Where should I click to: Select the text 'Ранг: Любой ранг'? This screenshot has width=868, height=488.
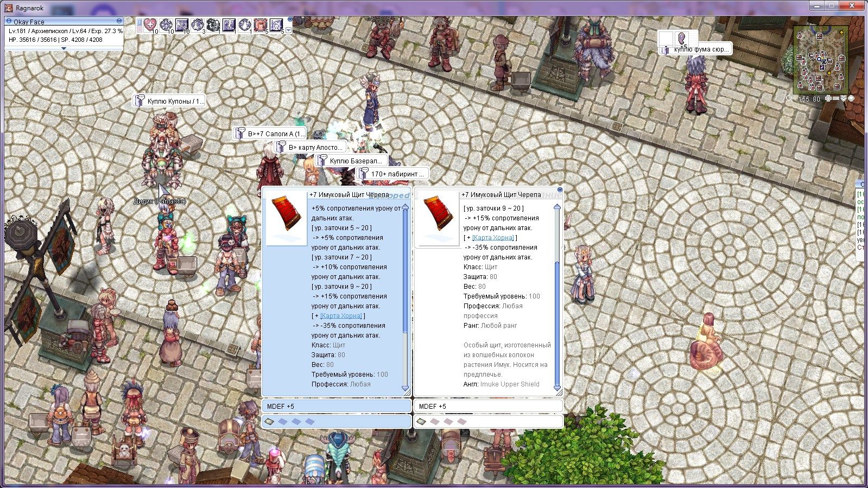click(490, 326)
